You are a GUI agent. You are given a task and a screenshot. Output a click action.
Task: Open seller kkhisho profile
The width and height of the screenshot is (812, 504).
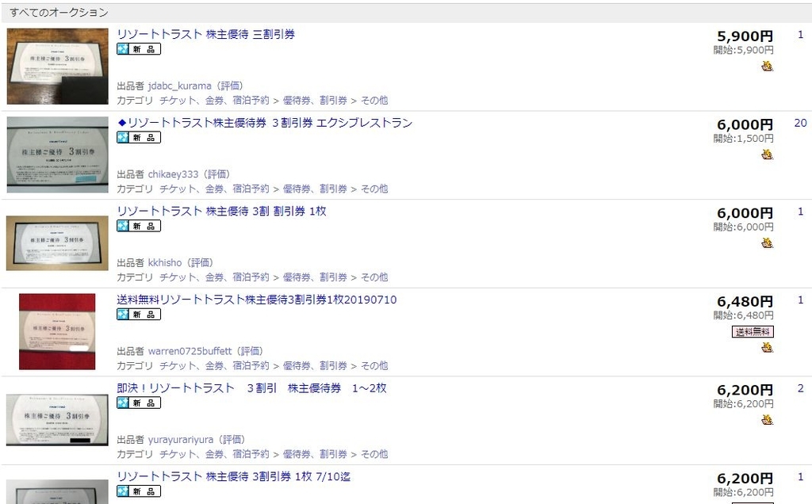point(165,263)
